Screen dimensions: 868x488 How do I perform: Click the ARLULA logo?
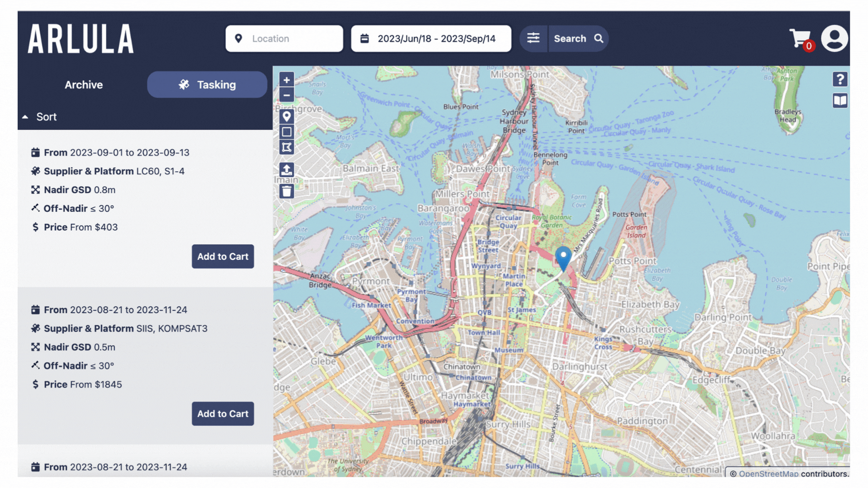tap(81, 39)
